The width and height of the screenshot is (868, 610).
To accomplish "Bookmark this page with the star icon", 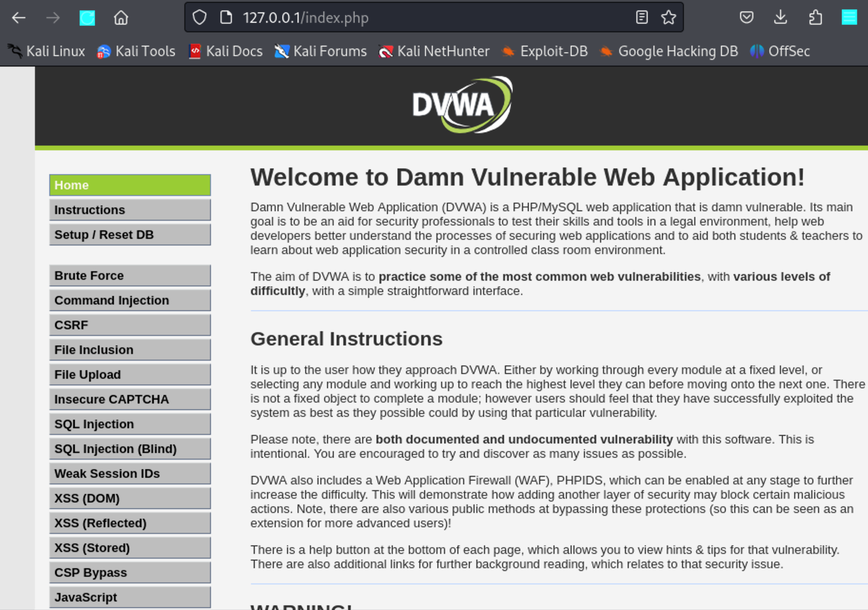I will tap(668, 17).
